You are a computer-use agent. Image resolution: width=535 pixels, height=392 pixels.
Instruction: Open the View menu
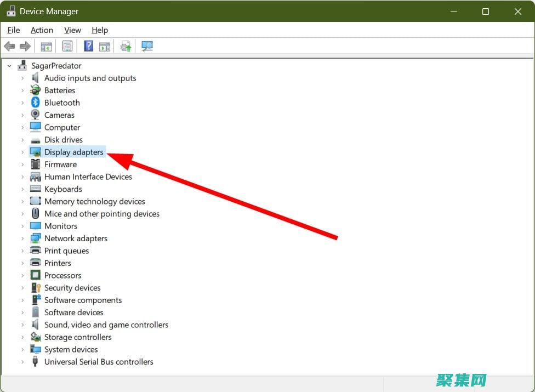(x=72, y=30)
